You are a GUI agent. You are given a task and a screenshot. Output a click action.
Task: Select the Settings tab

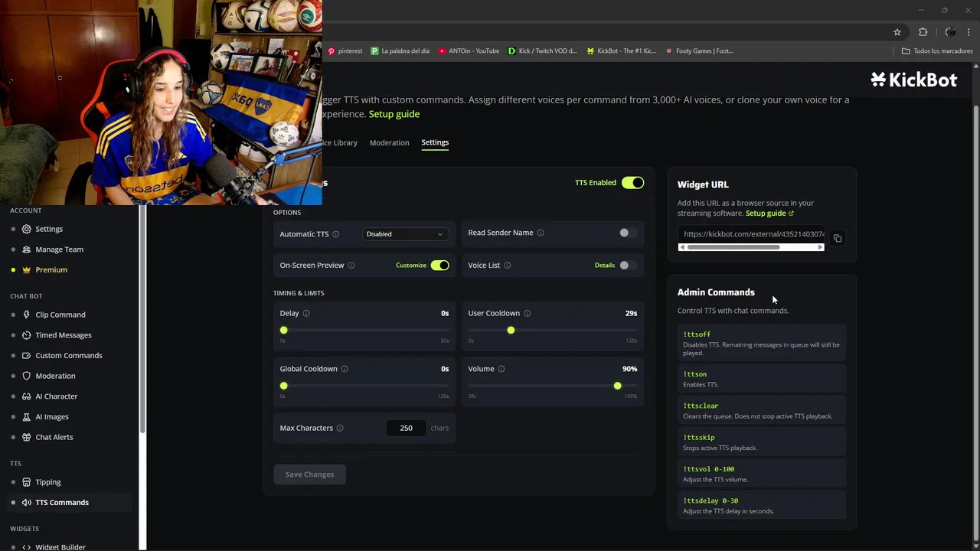click(x=435, y=142)
